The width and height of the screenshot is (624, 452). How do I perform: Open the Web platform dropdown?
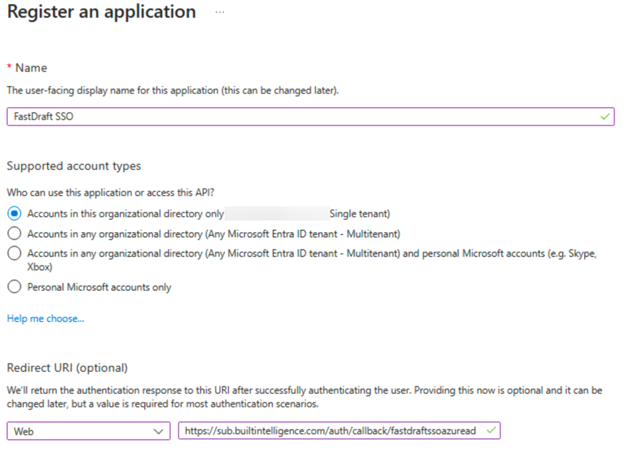point(88,431)
